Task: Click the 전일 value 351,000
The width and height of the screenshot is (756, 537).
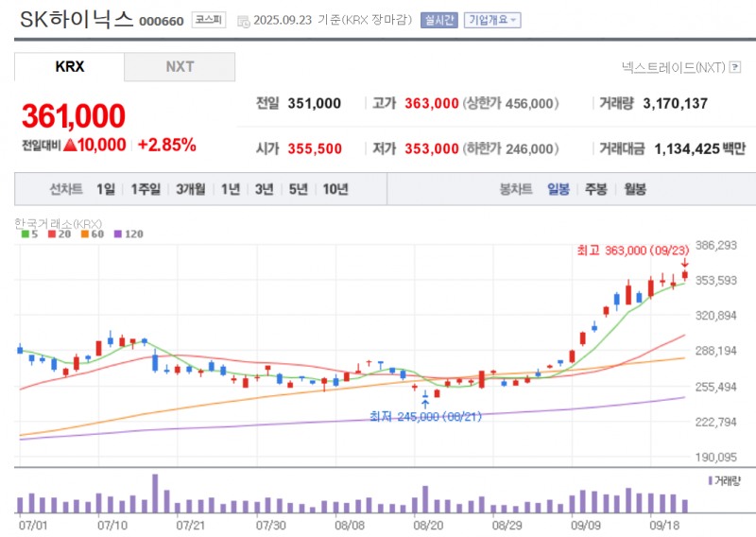Action: coord(315,103)
